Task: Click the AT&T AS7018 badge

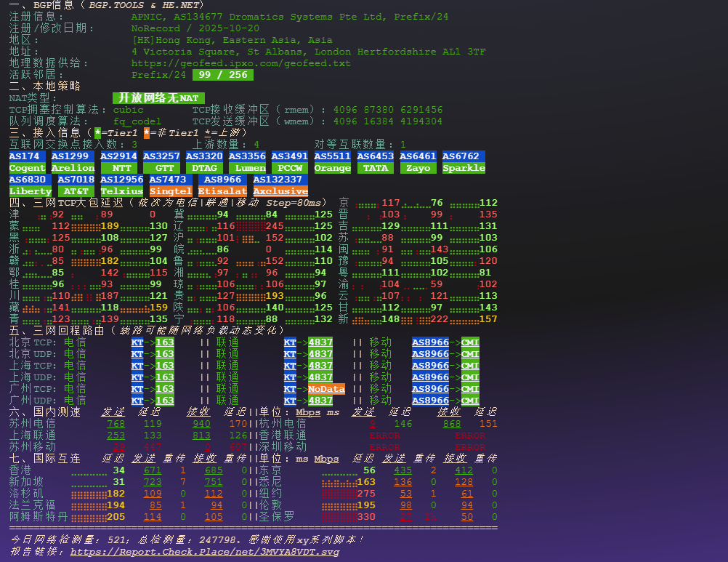Action: [76, 185]
